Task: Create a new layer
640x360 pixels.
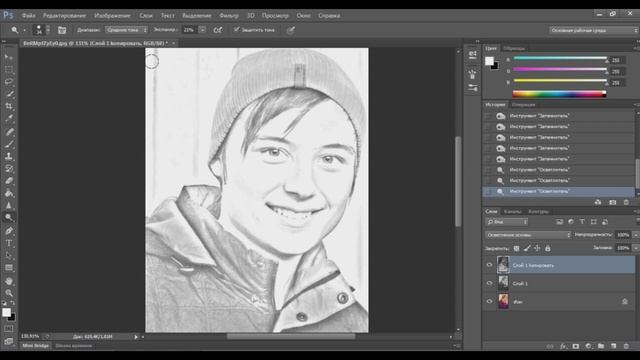Action: tap(613, 346)
